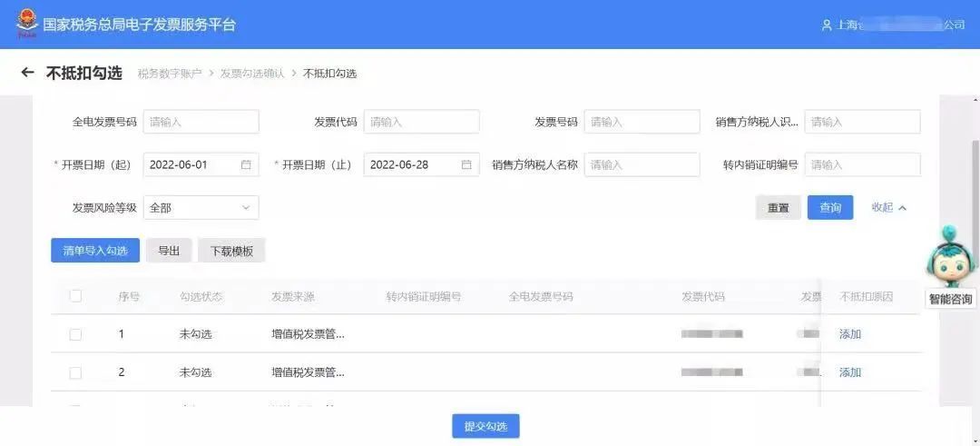Open the calendar icon for 开票日期（止）
Screen dimensions: 980x446
click(x=466, y=165)
